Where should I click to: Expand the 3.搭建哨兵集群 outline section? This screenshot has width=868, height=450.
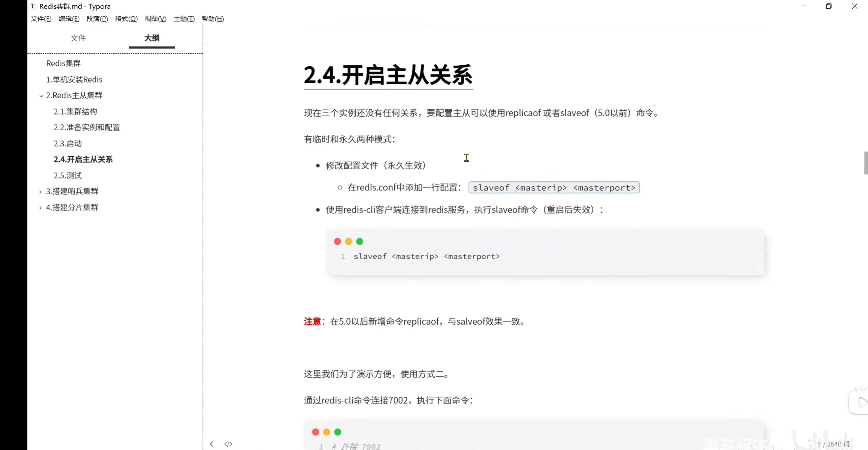40,191
